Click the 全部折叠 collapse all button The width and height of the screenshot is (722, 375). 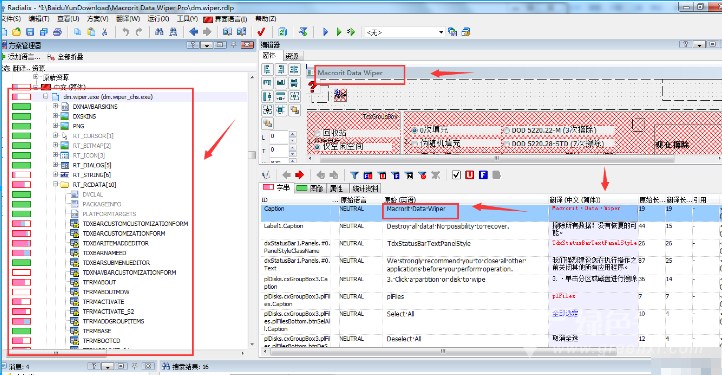tap(65, 57)
